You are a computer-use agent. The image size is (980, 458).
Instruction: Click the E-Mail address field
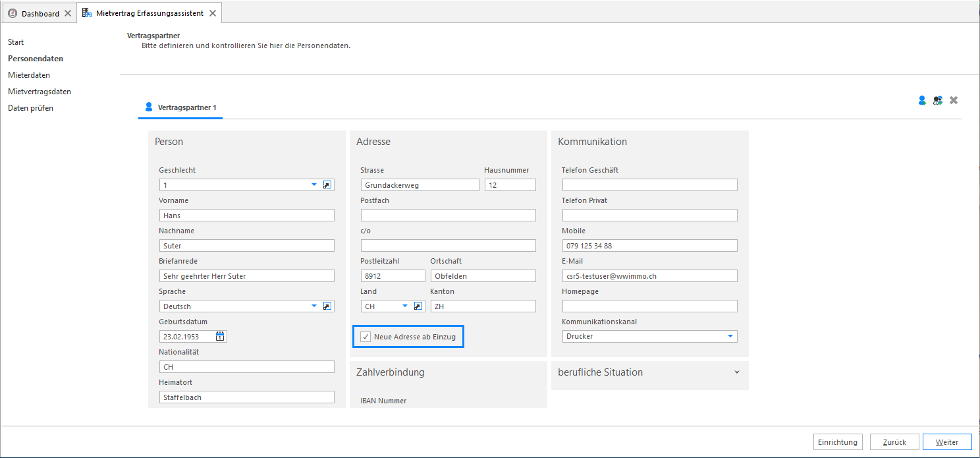650,276
